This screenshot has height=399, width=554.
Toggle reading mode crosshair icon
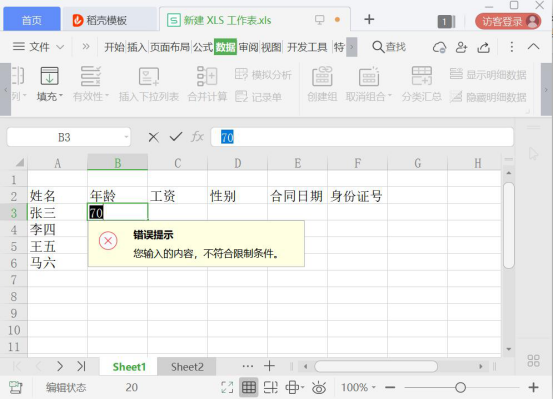tap(294, 388)
